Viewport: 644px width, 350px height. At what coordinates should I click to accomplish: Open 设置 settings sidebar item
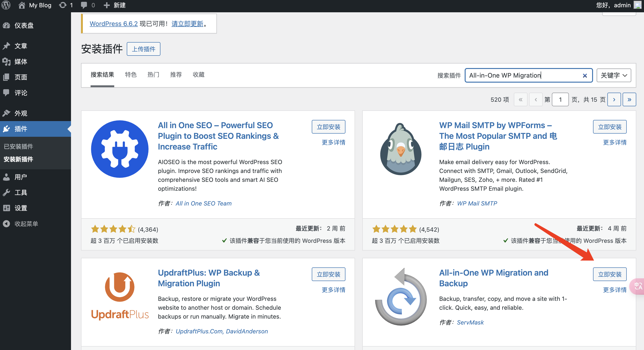35,208
